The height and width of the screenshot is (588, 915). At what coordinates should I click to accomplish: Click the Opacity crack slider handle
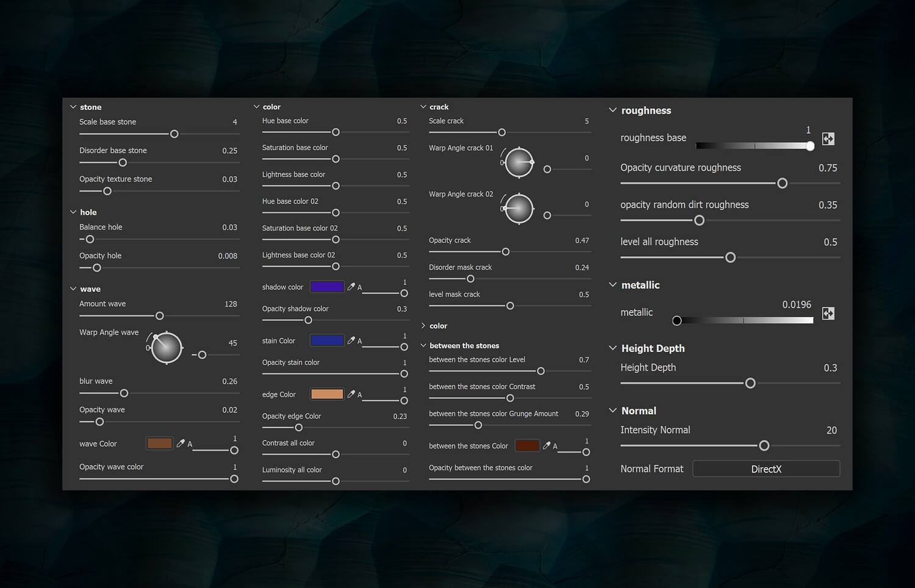coord(505,252)
